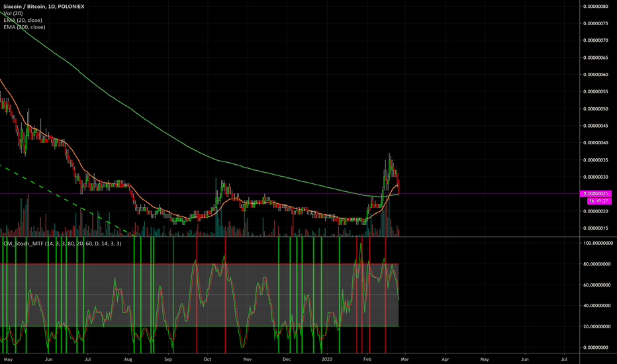The width and height of the screenshot is (617, 364).
Task: Select the EMA (20, close) indicator label
Action: (x=23, y=20)
